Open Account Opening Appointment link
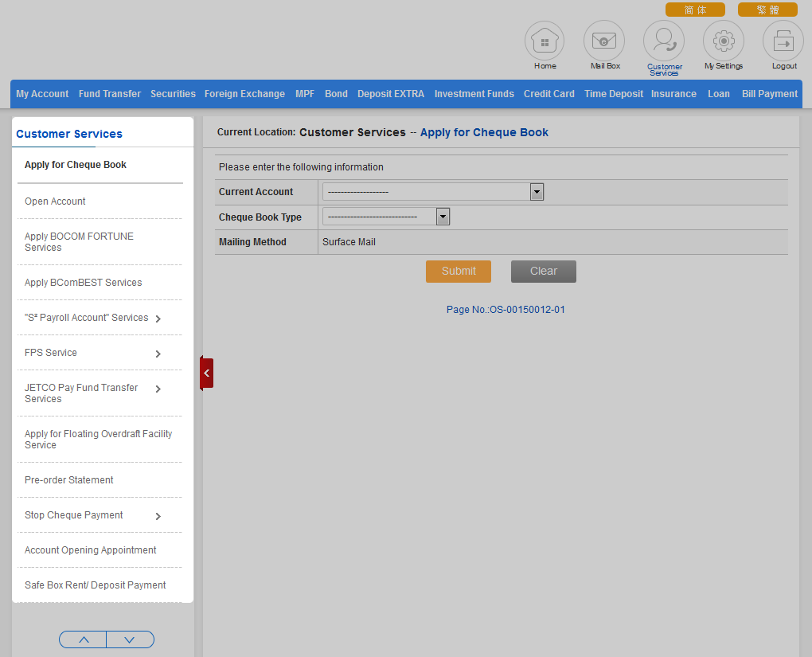Viewport: 812px width, 657px height. (90, 550)
